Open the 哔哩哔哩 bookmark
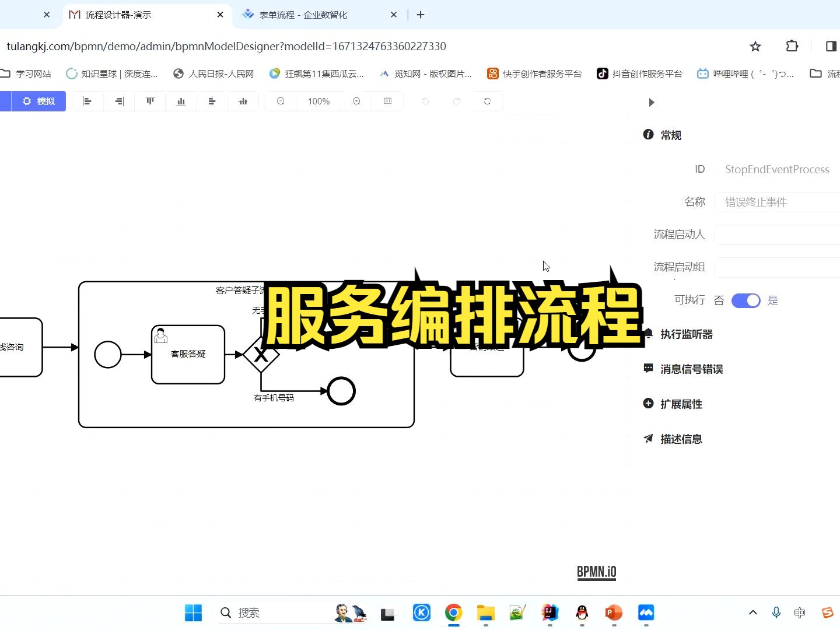Image resolution: width=840 pixels, height=630 pixels. pos(746,73)
